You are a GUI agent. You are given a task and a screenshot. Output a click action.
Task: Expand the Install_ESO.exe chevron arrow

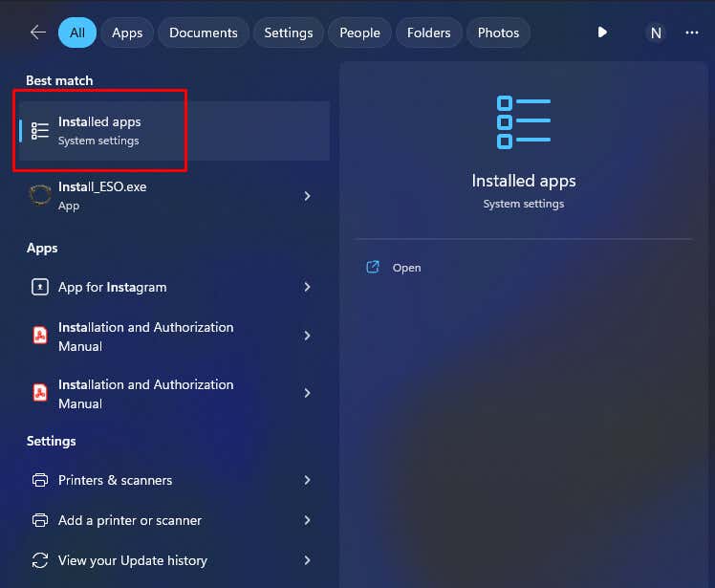coord(307,195)
